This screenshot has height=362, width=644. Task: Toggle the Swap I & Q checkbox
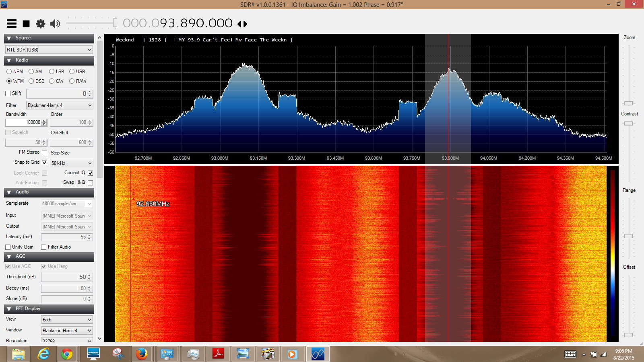(x=90, y=183)
